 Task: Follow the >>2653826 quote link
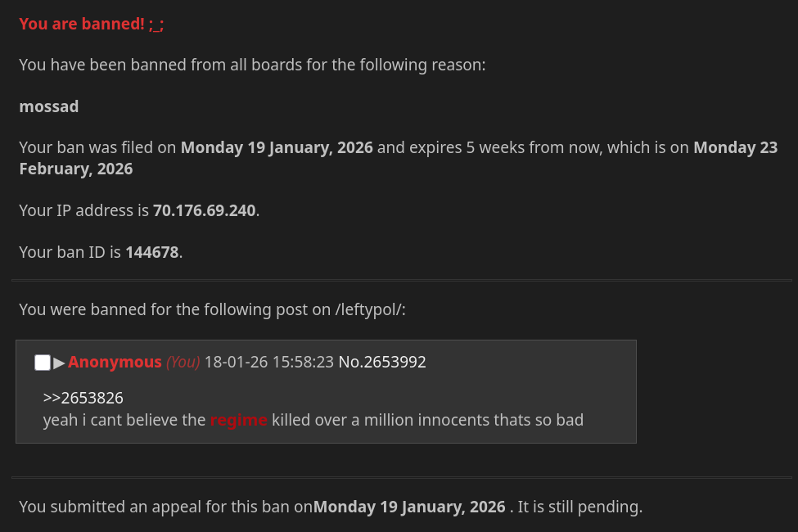[x=83, y=398]
